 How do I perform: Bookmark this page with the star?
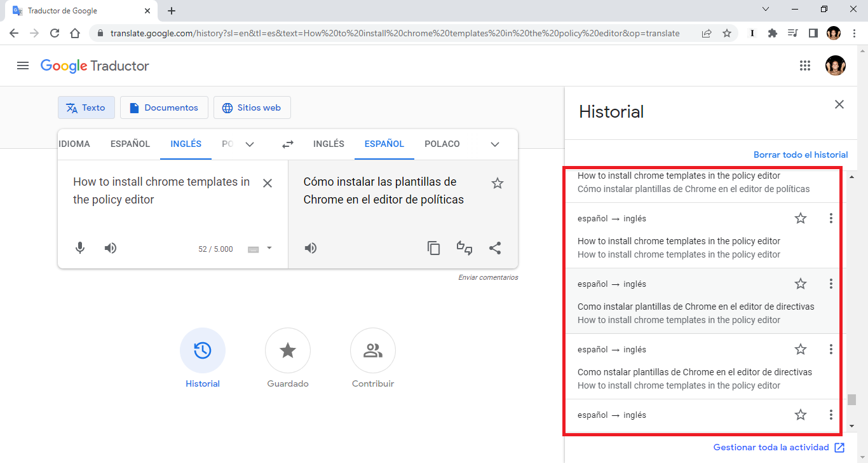click(x=727, y=33)
